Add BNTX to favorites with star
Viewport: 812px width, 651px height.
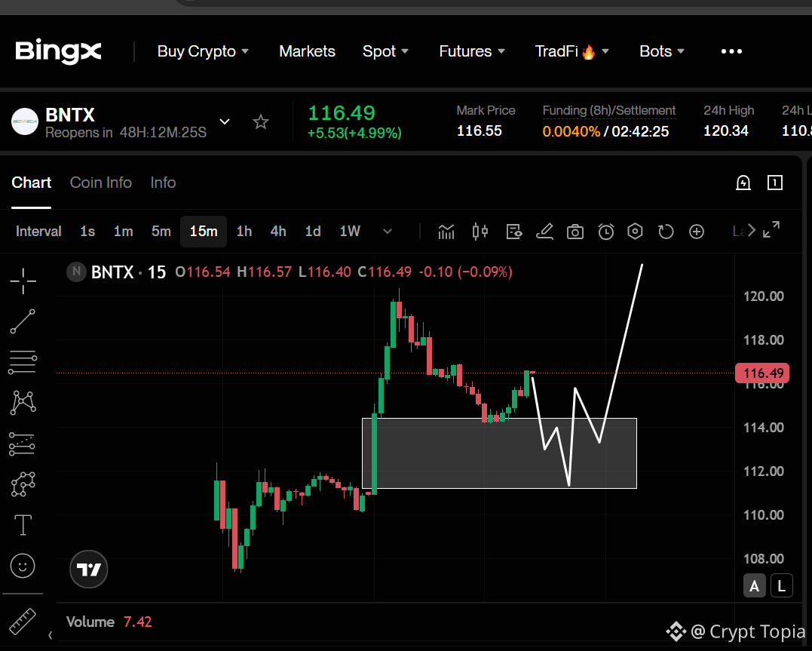pos(260,122)
